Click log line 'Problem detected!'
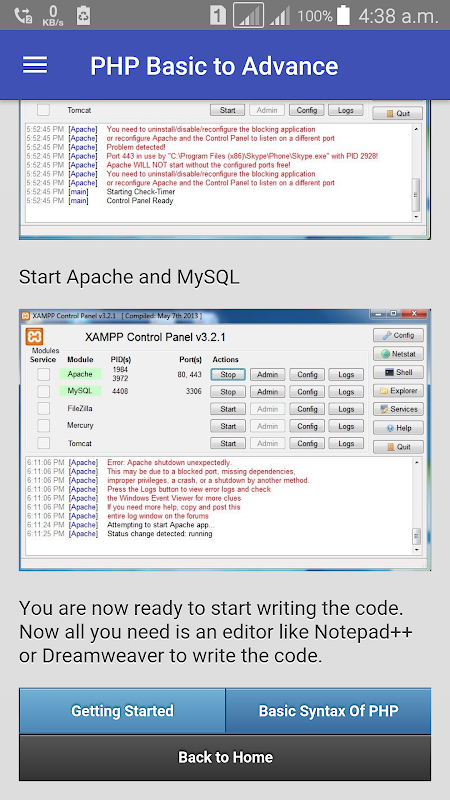The height and width of the screenshot is (800, 450). (x=136, y=147)
